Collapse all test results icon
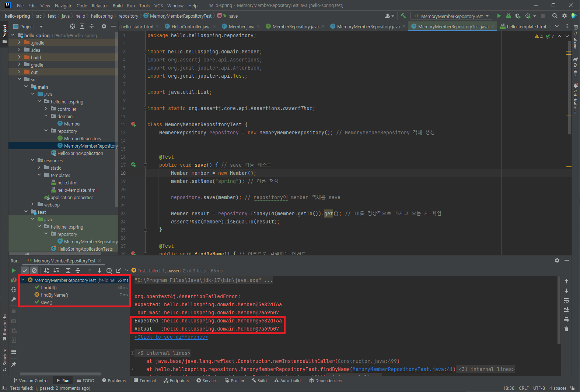 pyautogui.click(x=78, y=271)
